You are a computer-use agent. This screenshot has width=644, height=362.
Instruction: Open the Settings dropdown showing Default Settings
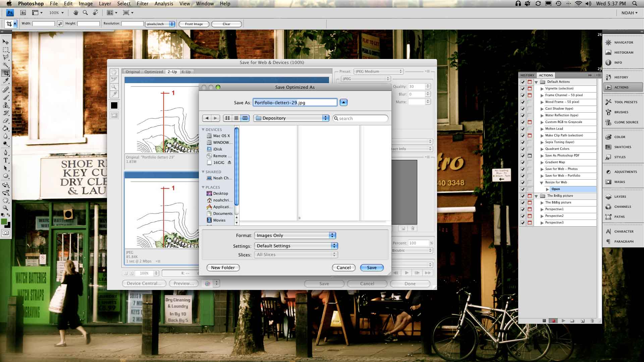coord(296,246)
